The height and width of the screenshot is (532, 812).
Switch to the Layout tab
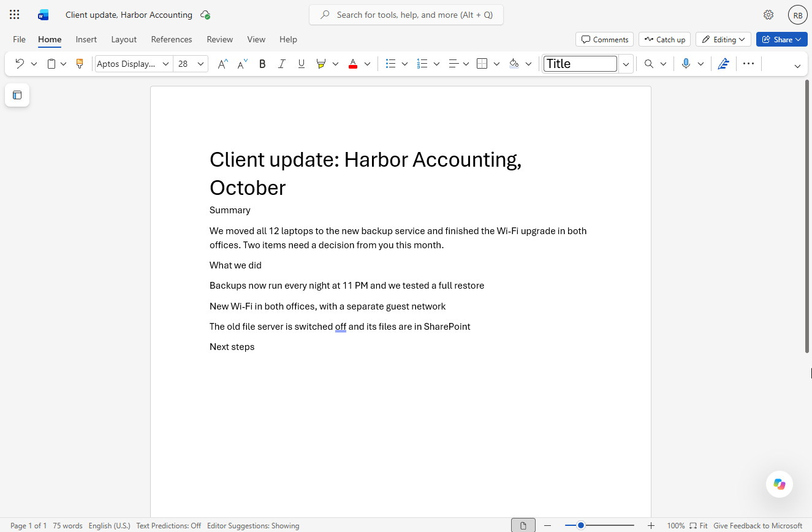(124, 39)
